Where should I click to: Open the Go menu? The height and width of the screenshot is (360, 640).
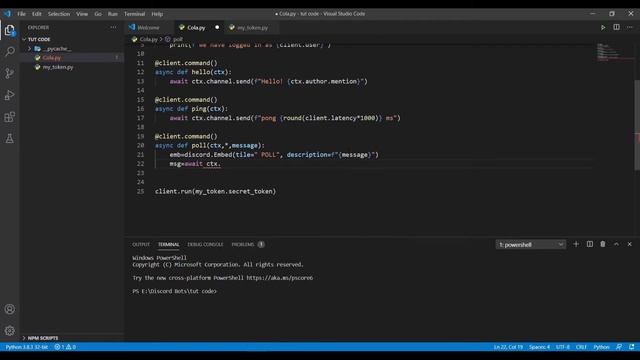click(98, 14)
